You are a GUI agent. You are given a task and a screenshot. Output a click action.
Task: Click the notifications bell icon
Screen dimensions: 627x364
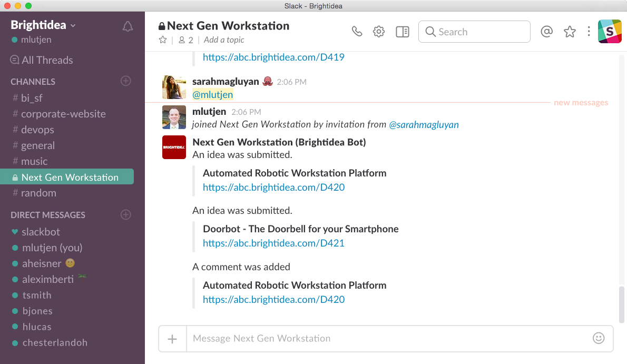[x=128, y=26]
